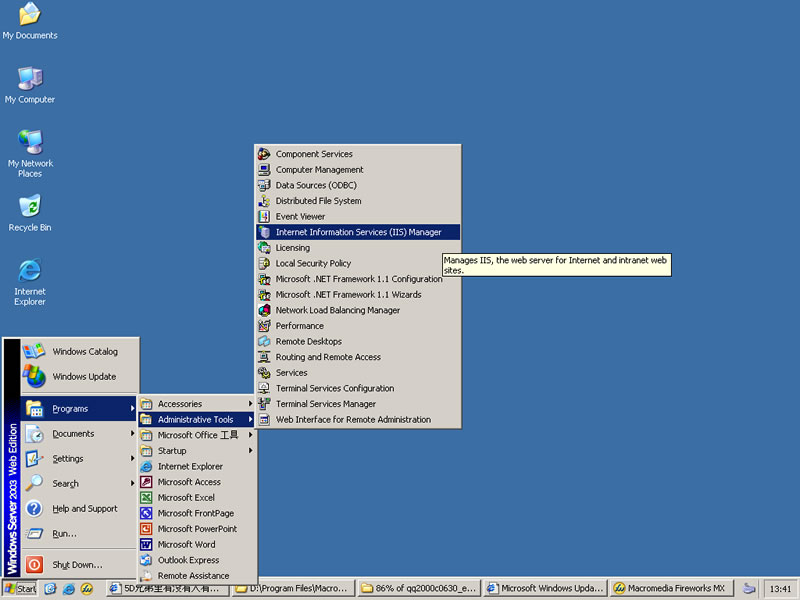The width and height of the screenshot is (800, 600).
Task: Click the Microsoft Word icon
Action: pos(146,544)
